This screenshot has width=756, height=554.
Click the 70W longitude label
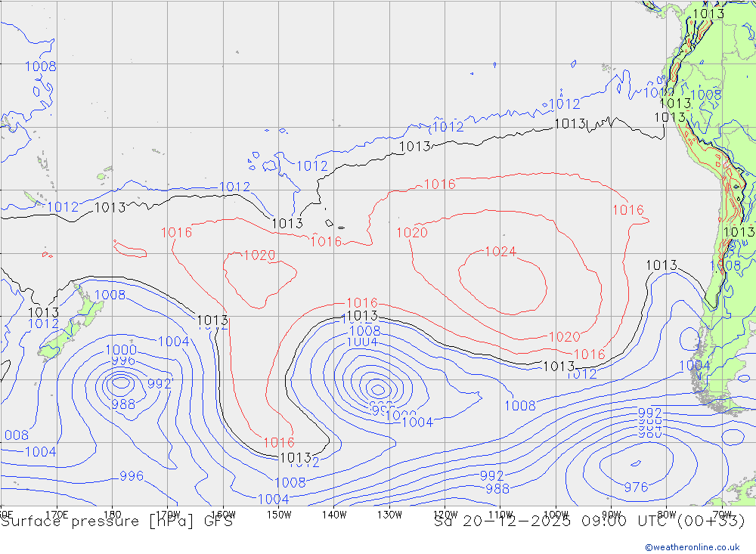722,515
